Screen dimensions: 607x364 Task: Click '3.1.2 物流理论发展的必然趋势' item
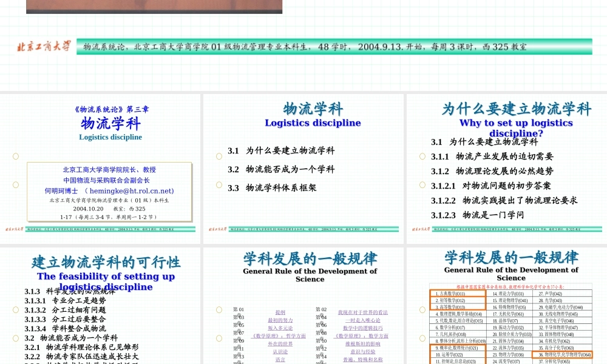click(x=492, y=171)
